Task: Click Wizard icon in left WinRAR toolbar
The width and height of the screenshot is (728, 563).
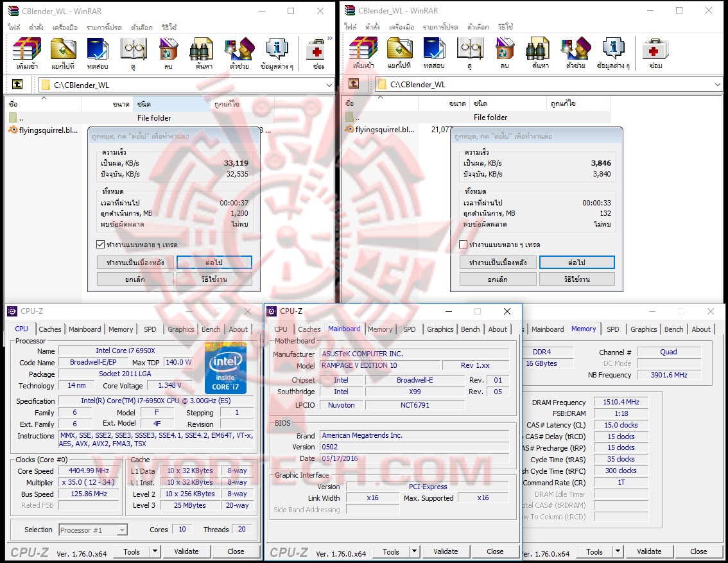Action: tap(239, 53)
